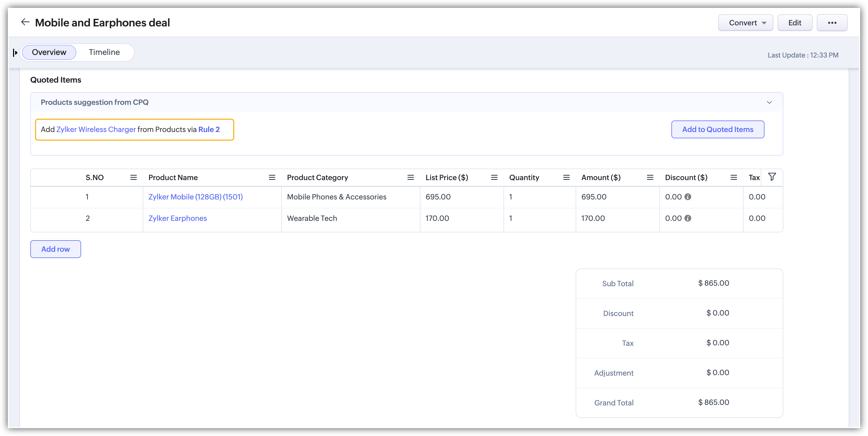
Task: Open Zylker Wireless Charger link
Action: [x=96, y=129]
